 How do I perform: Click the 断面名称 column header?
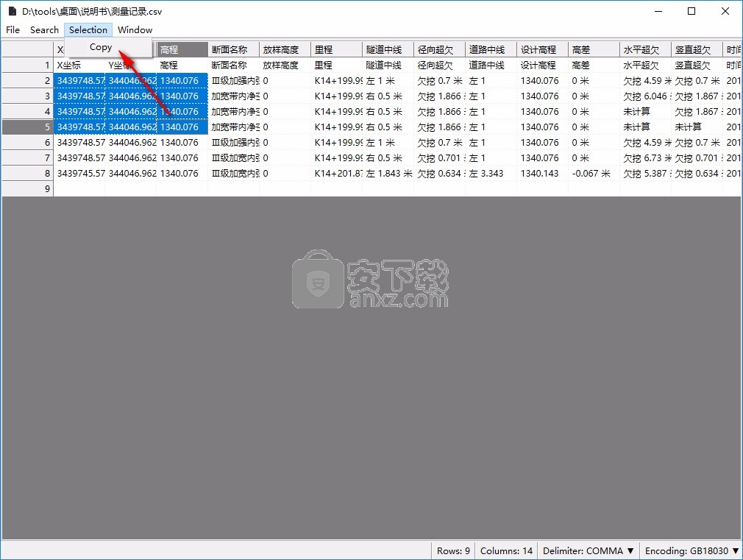click(x=234, y=50)
